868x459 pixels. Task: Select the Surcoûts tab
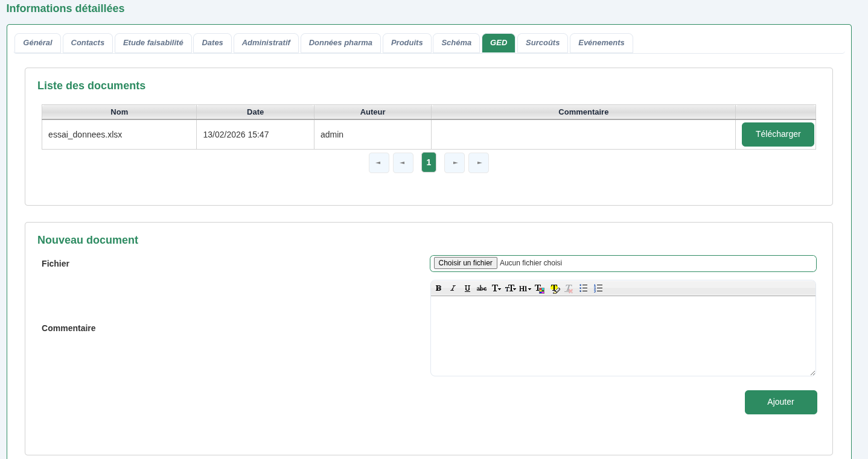point(542,43)
